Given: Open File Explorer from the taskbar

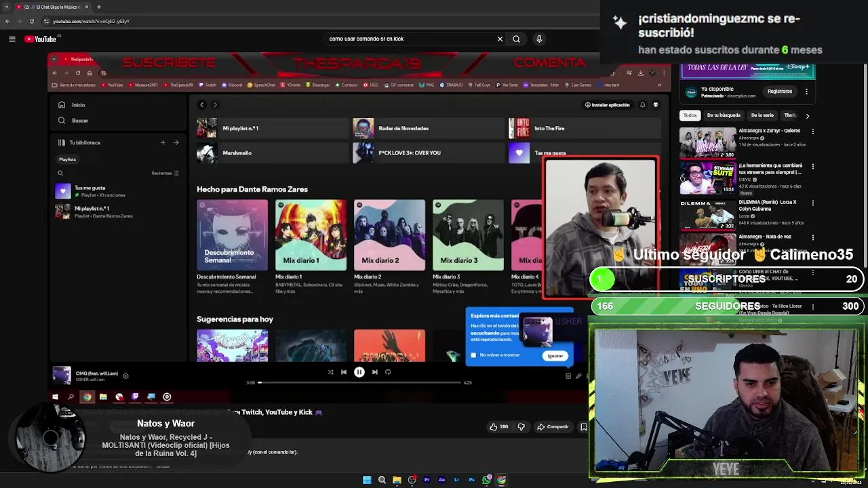Looking at the screenshot, I should click(397, 480).
